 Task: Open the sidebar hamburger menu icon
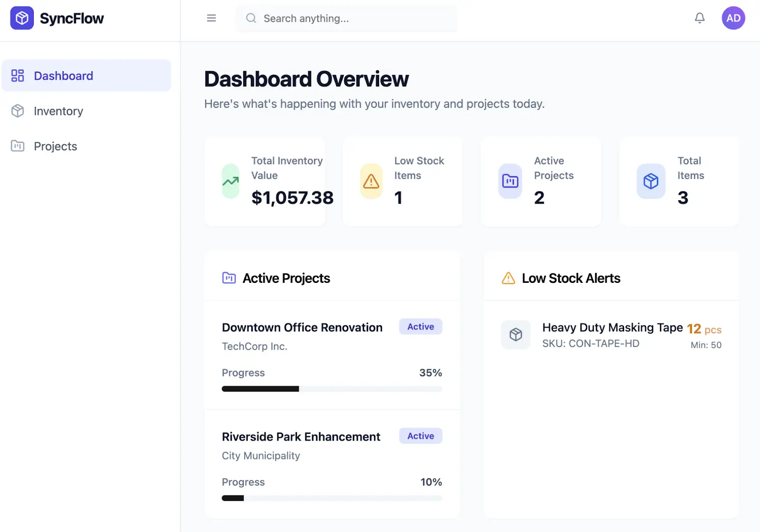pos(211,18)
